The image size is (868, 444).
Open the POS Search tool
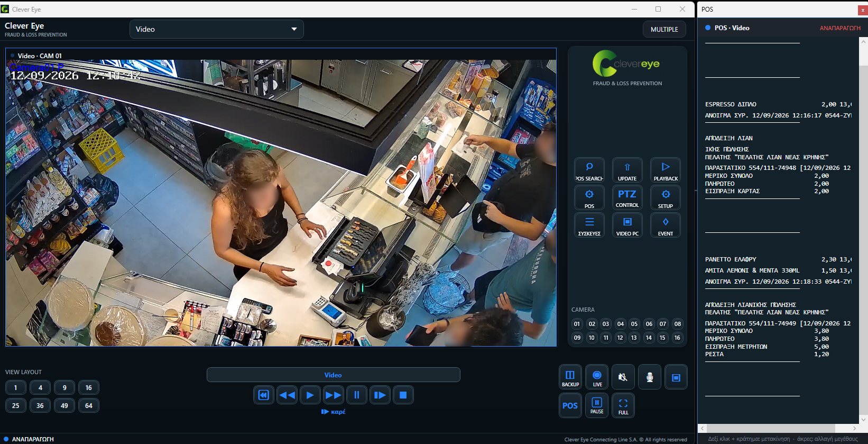click(x=589, y=170)
